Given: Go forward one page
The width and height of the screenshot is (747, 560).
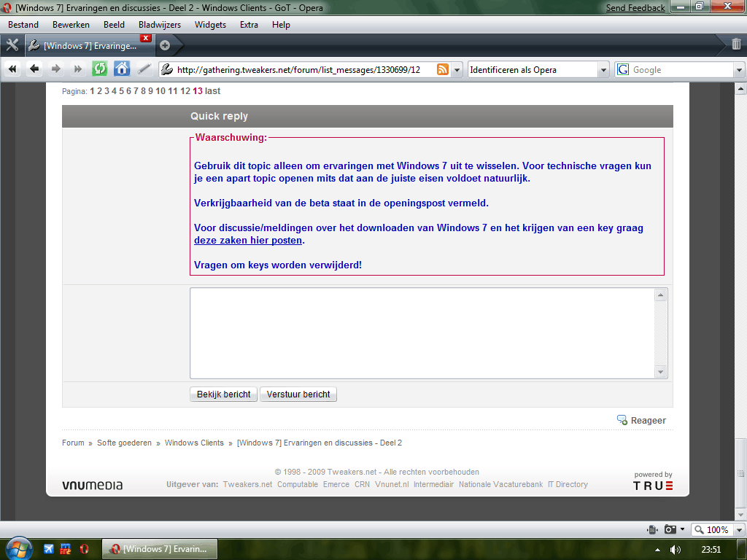Looking at the screenshot, I should 55,69.
